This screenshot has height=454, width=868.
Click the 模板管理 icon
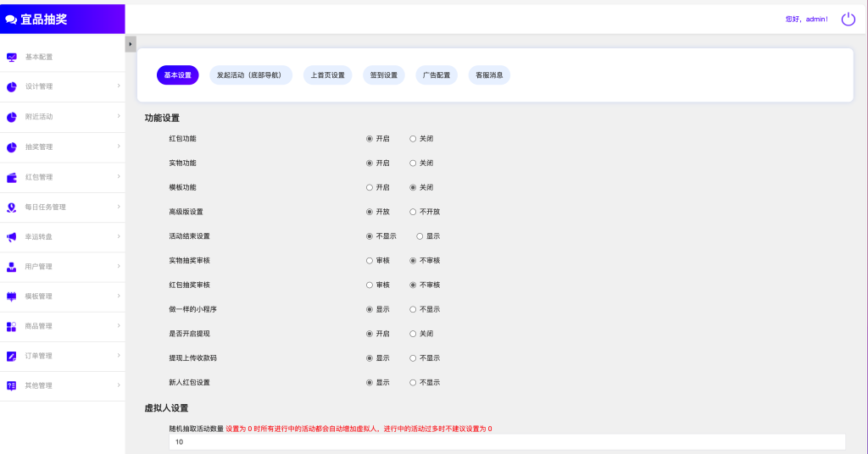click(12, 297)
